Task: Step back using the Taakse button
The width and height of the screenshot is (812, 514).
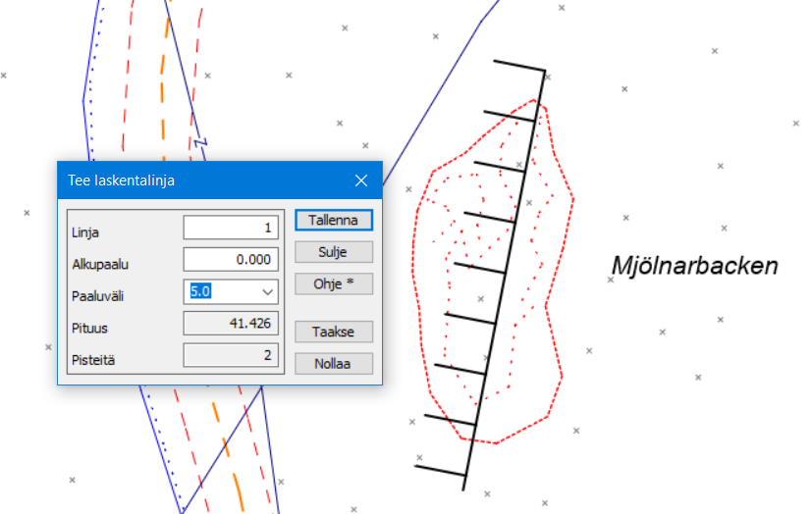Action: [334, 332]
